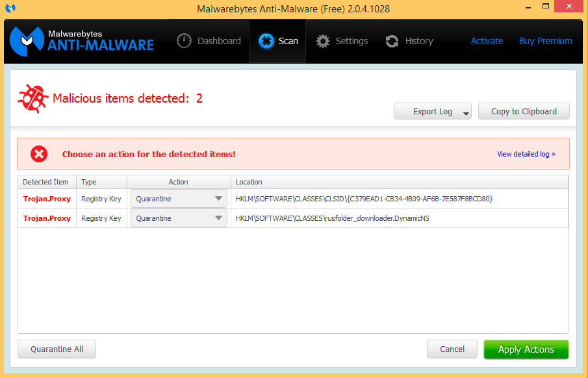Screen dimensions: 588x378
Task: Select Trojan.Proxy in the rusfolder_downloader row
Action: (47, 218)
